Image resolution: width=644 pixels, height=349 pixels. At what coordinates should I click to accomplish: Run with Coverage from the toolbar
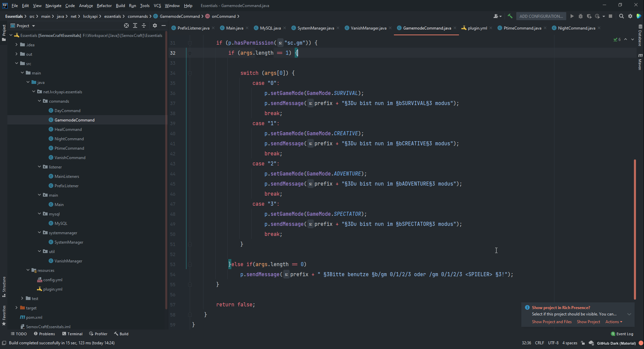pos(589,16)
